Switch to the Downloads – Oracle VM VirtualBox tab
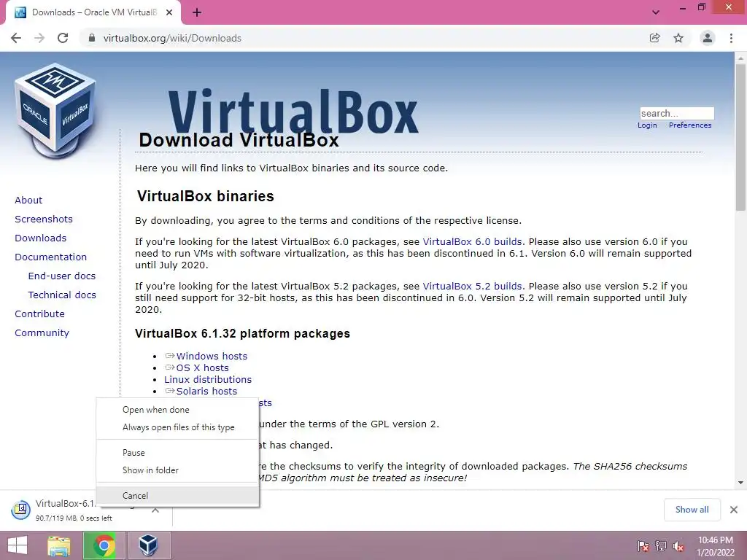 pyautogui.click(x=93, y=13)
